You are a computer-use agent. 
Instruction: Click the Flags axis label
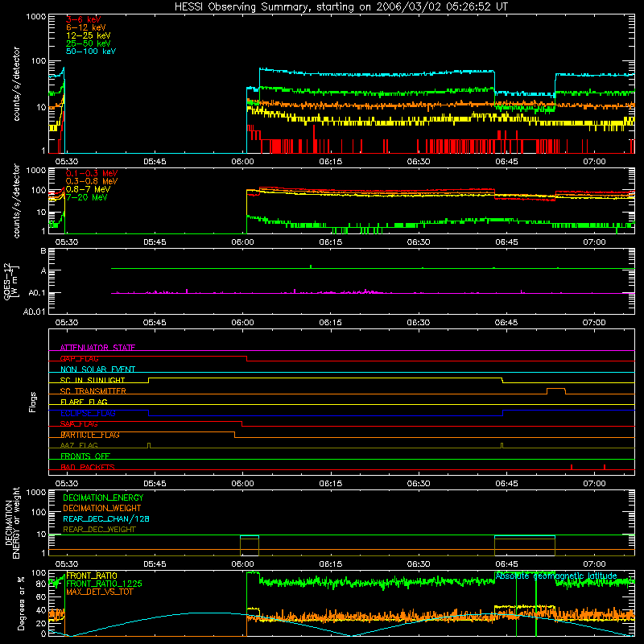tap(33, 402)
